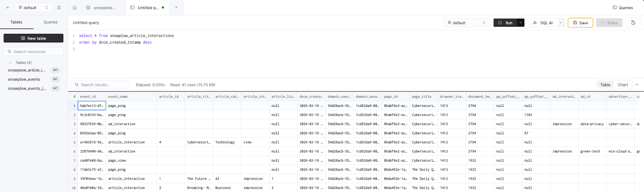644x192 pixels.
Task: Sort by event_id column header
Action: [x=92, y=96]
